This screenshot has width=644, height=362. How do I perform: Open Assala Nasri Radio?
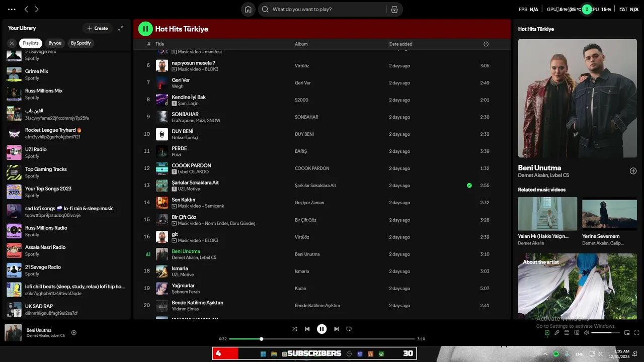click(66, 250)
